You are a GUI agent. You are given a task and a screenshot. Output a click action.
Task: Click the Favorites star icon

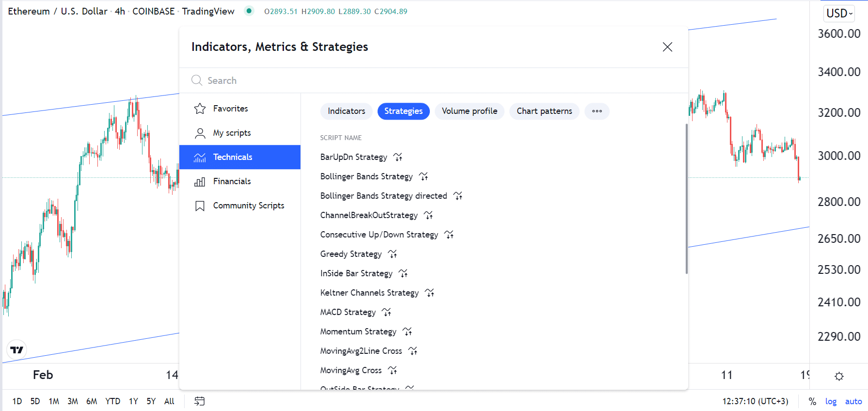pos(200,109)
